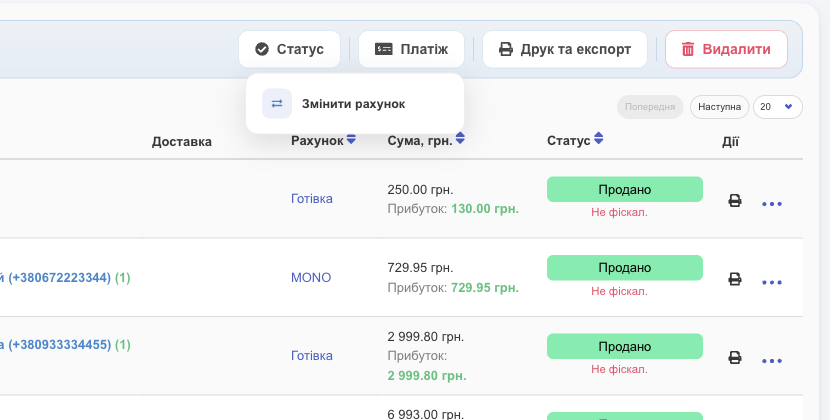Click the Попередня pagination button
This screenshot has width=830, height=420.
650,107
